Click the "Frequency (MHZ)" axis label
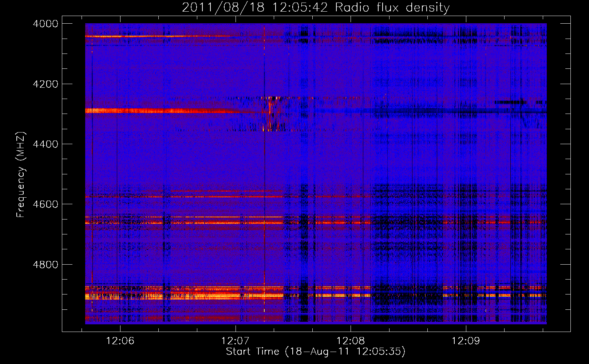Image resolution: width=589 pixels, height=364 pixels. tap(21, 175)
